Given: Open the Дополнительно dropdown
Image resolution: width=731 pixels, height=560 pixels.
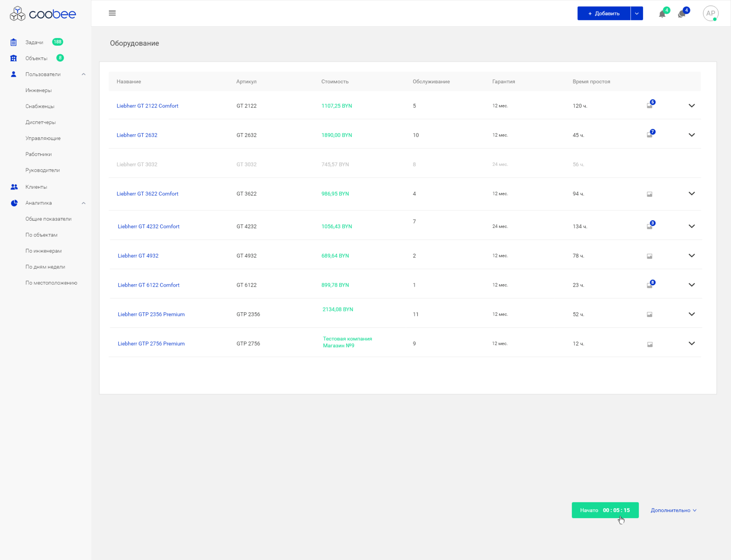Looking at the screenshot, I should point(673,510).
